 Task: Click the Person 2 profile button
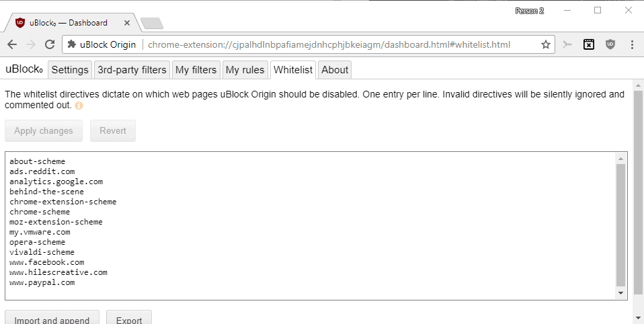530,11
